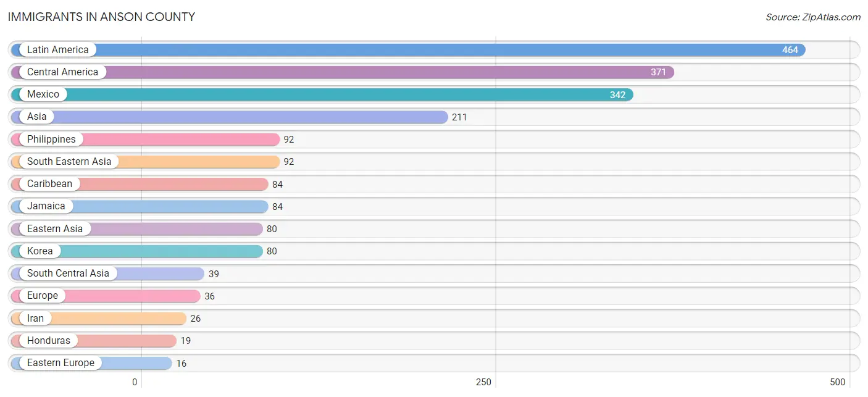Select the Central America label

(62, 72)
